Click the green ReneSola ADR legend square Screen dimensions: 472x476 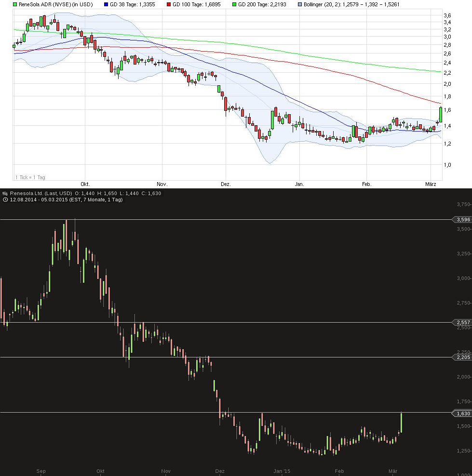click(15, 4)
